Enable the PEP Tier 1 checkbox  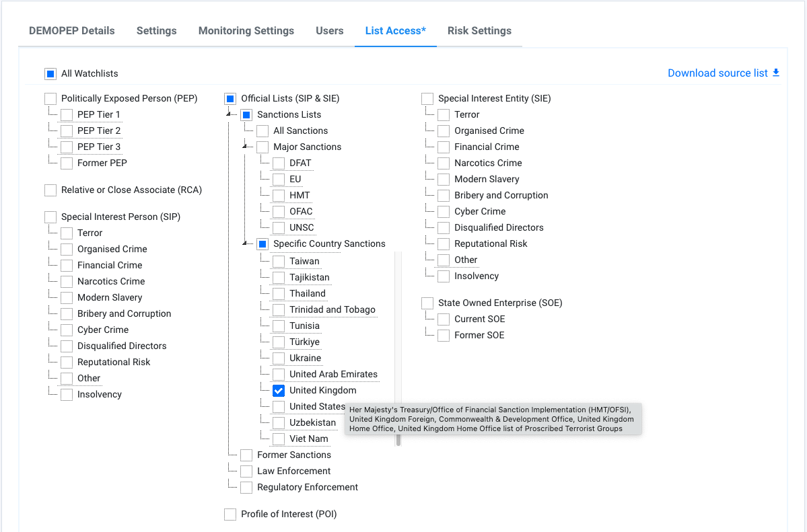click(67, 115)
